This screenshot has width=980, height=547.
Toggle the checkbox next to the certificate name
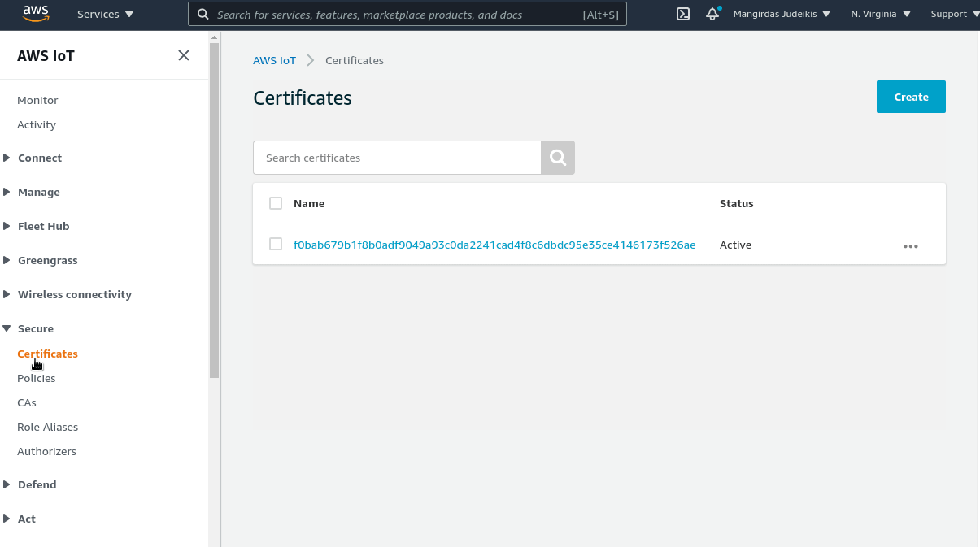point(276,244)
